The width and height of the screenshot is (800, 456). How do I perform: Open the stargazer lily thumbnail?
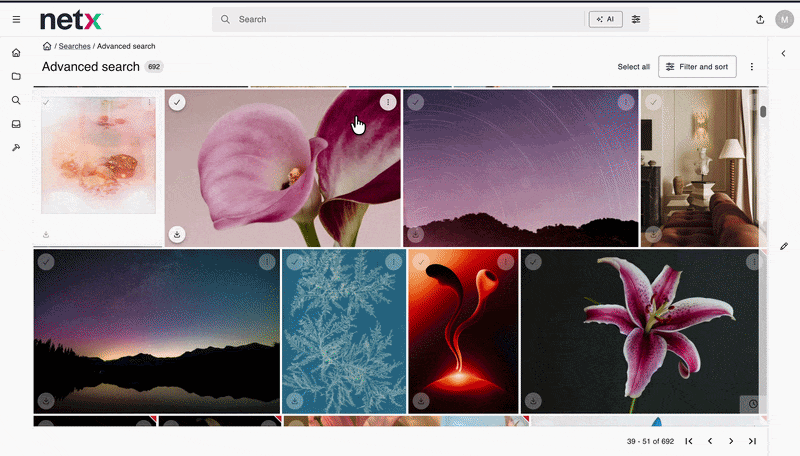(x=641, y=331)
